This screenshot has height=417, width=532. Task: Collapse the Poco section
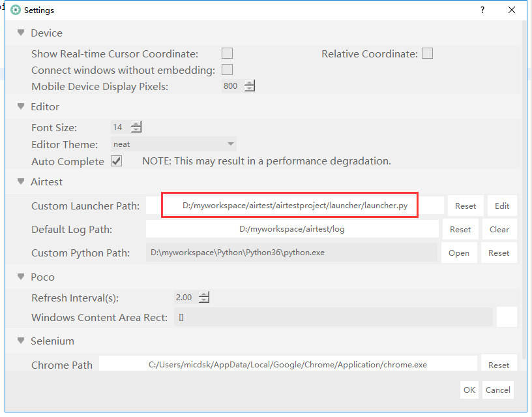click(21, 277)
